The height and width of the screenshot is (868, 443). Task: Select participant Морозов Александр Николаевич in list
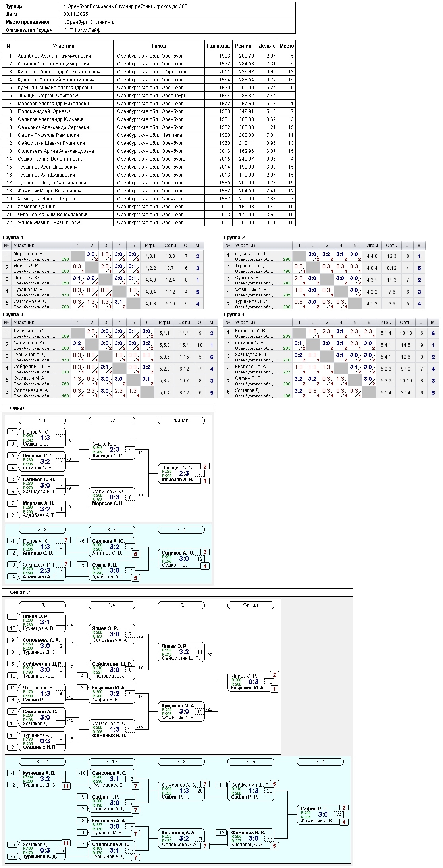point(54,104)
